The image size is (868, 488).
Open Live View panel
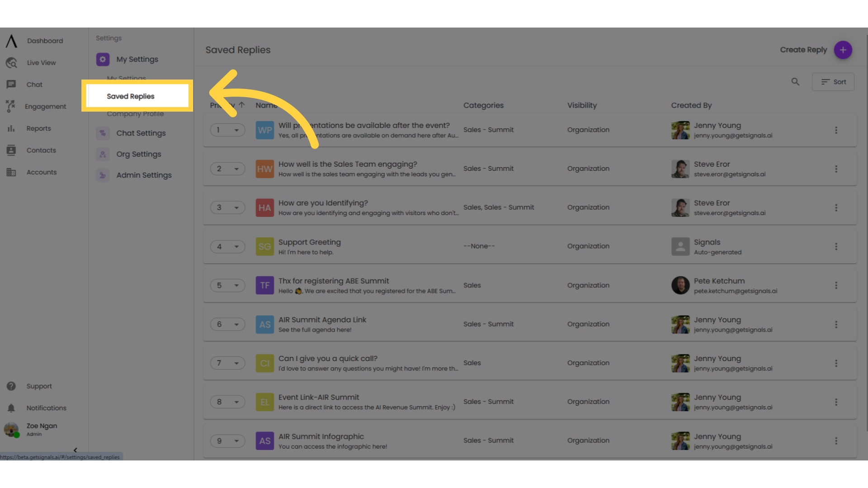click(x=41, y=62)
